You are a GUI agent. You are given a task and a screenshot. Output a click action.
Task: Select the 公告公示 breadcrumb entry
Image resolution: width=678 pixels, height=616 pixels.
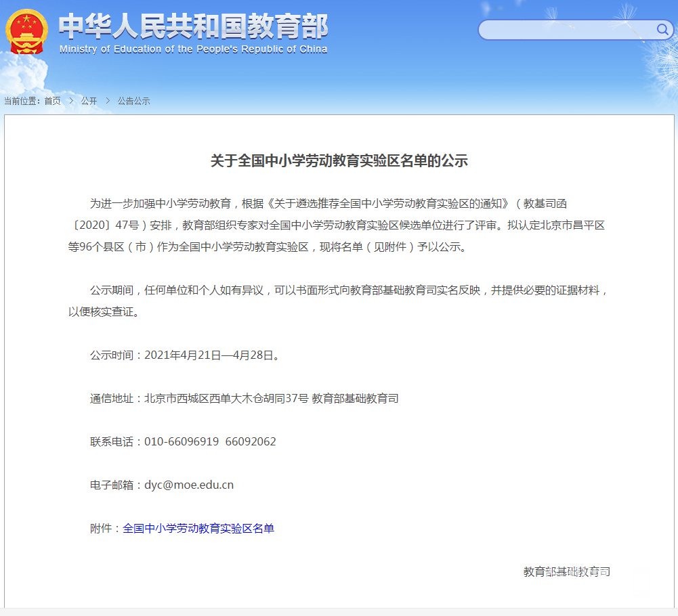click(133, 100)
